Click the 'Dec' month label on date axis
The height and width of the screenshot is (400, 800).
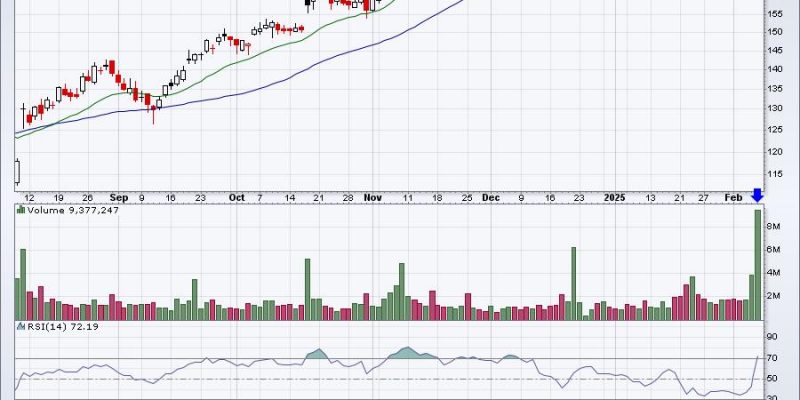(x=491, y=197)
